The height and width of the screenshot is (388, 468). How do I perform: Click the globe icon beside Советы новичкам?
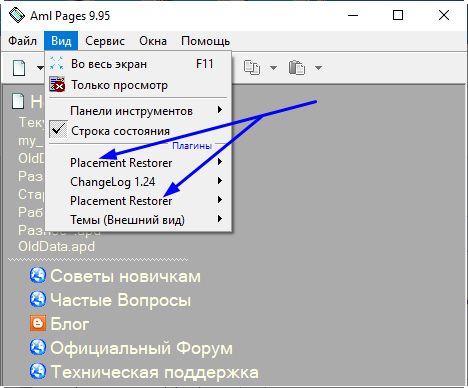(x=38, y=275)
